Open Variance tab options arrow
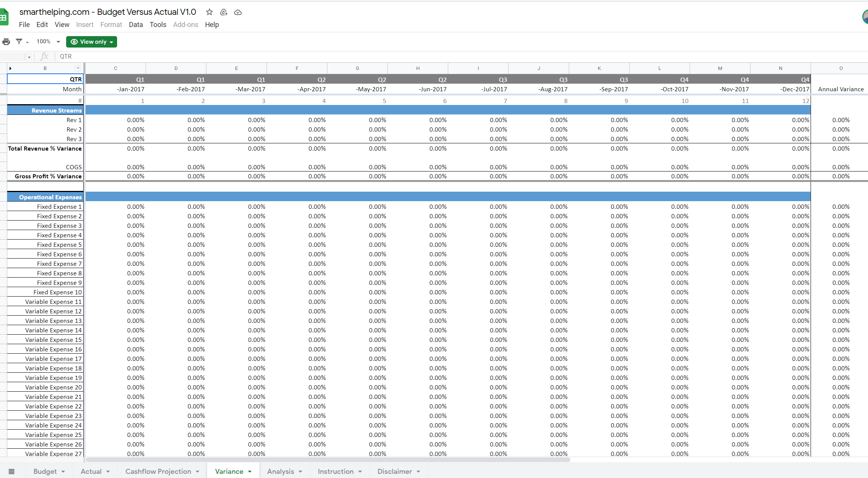The height and width of the screenshot is (478, 868). point(250,472)
